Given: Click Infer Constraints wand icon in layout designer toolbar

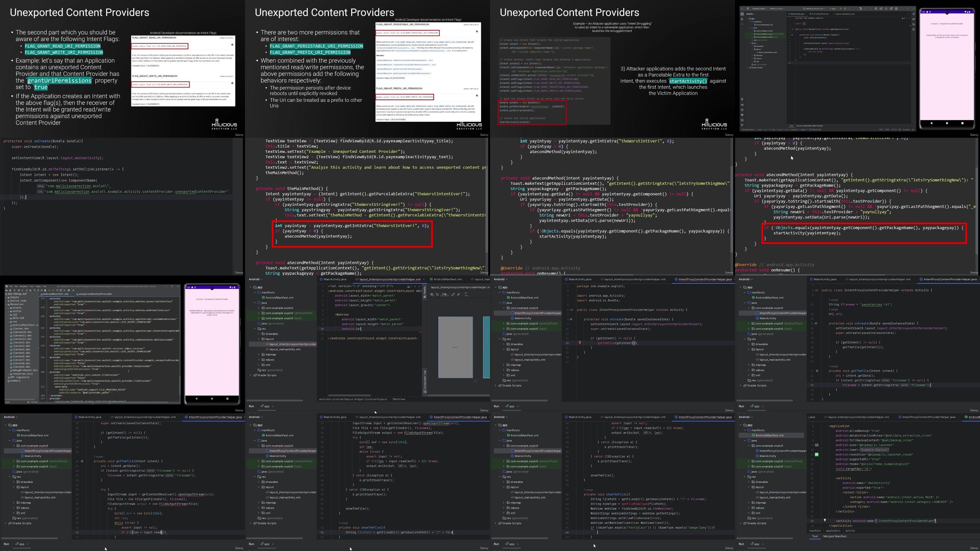Looking at the screenshot, I should coord(459,294).
